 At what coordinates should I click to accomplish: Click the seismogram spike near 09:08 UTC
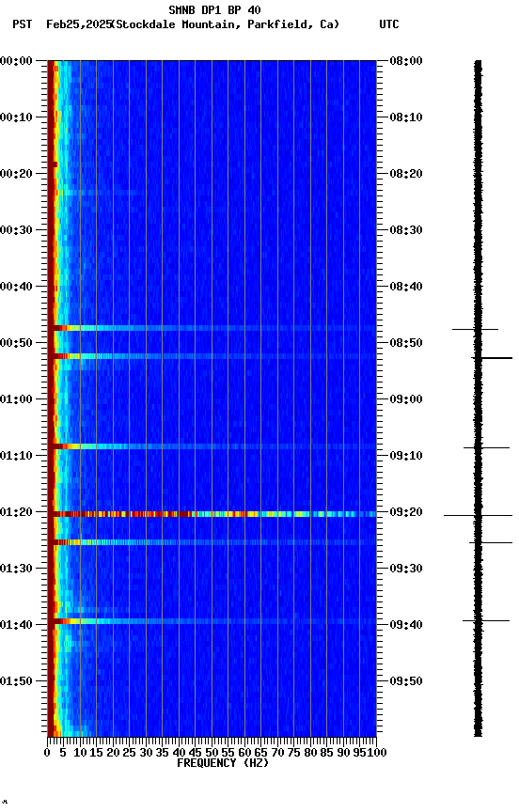click(x=486, y=447)
